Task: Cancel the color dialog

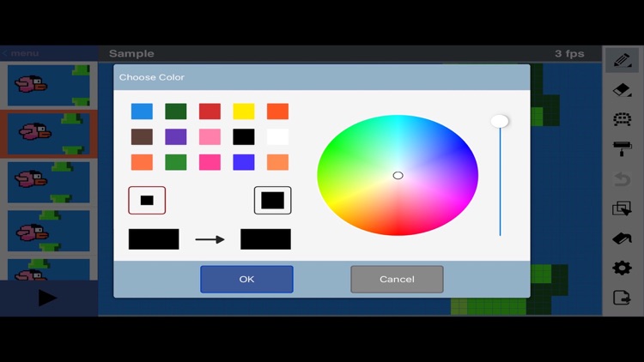Action: point(397,279)
